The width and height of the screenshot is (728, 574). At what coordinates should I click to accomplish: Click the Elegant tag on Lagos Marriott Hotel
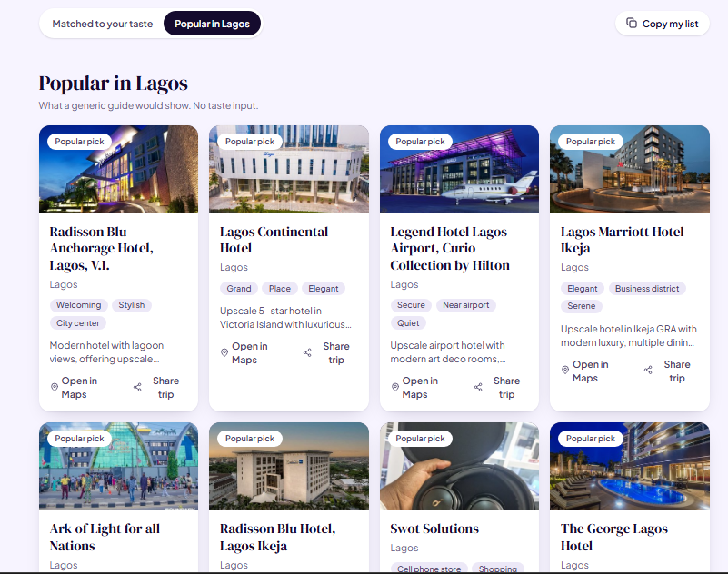pos(583,289)
